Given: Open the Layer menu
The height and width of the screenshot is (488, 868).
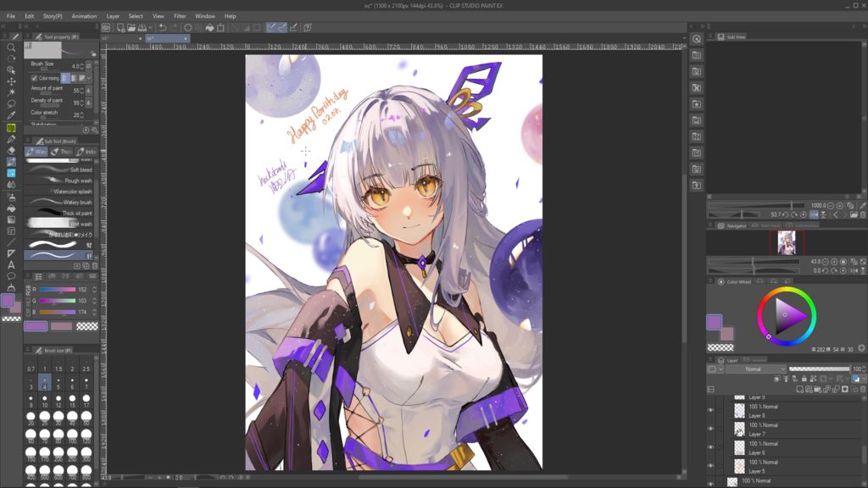Looking at the screenshot, I should tap(113, 16).
